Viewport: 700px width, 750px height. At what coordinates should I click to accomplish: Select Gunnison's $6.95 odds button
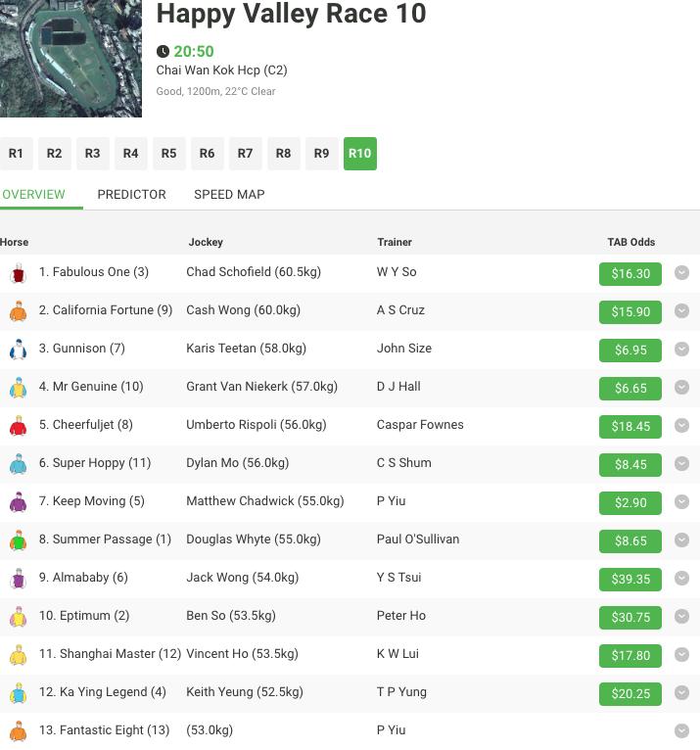[630, 350]
